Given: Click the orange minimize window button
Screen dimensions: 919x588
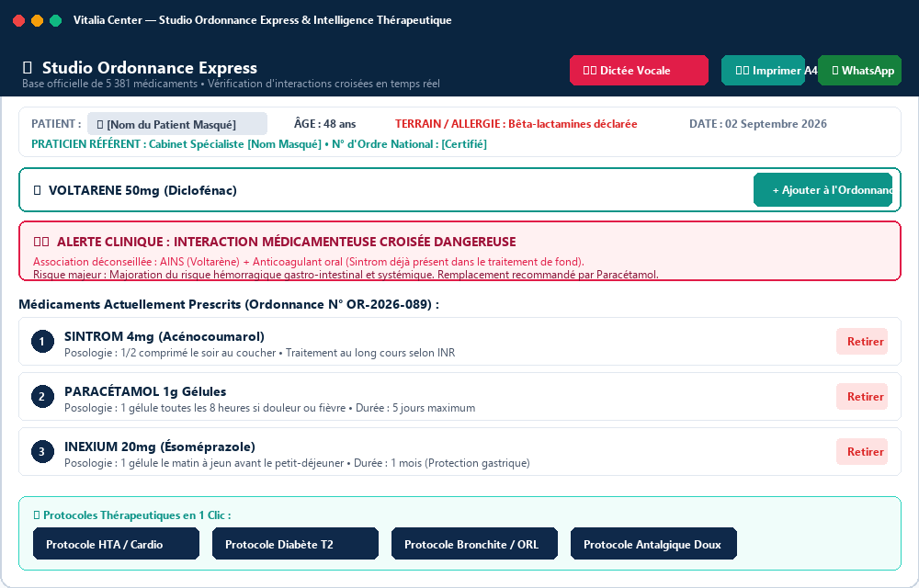Looking at the screenshot, I should (37, 20).
